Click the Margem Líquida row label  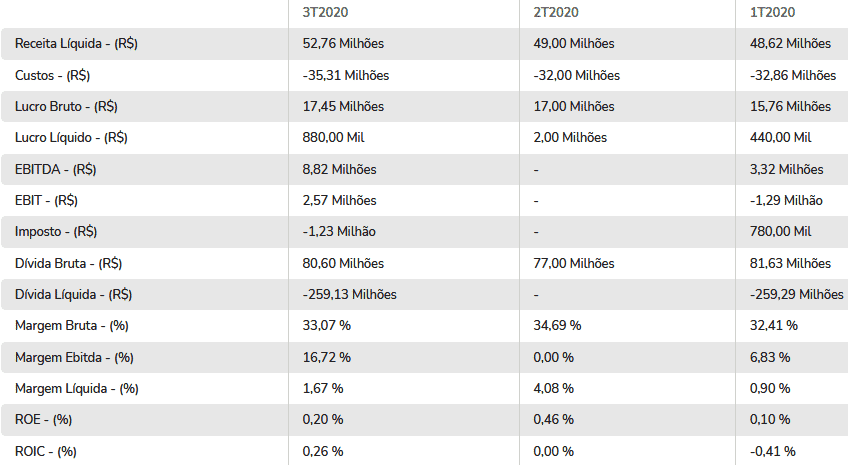click(x=76, y=389)
